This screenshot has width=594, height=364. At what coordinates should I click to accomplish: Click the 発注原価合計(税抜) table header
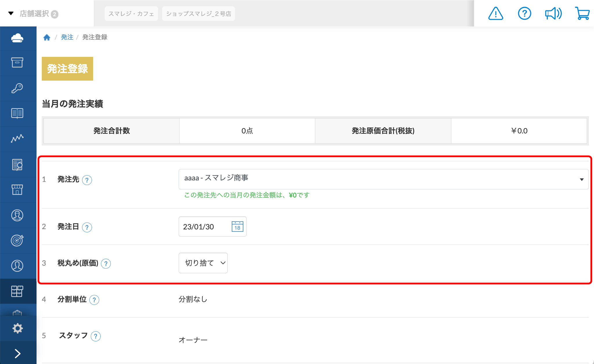pos(383,131)
